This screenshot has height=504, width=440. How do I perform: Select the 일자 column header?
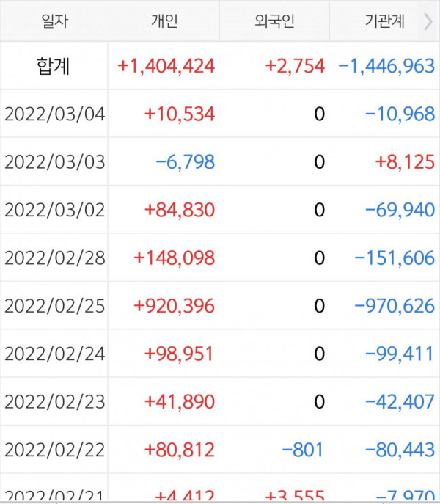(54, 21)
